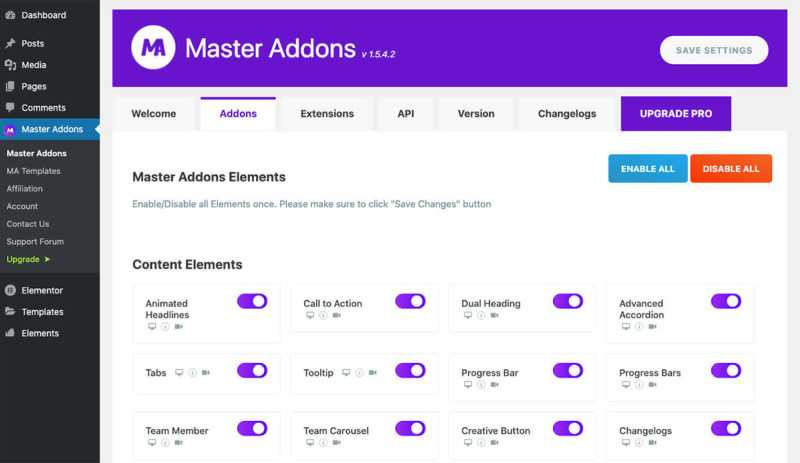Toggle the Team Member switch
The image size is (800, 463).
(x=252, y=429)
